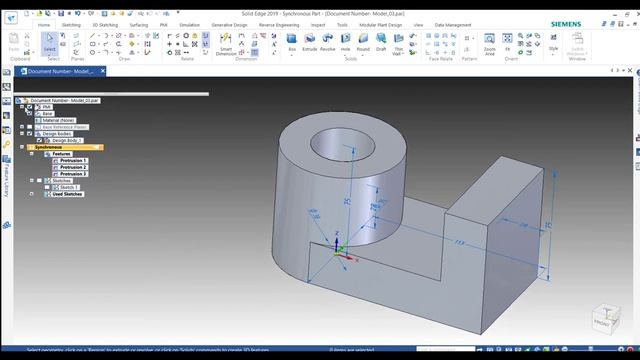This screenshot has height=360, width=640.
Task: Select the Revolve tool
Action: point(327,42)
